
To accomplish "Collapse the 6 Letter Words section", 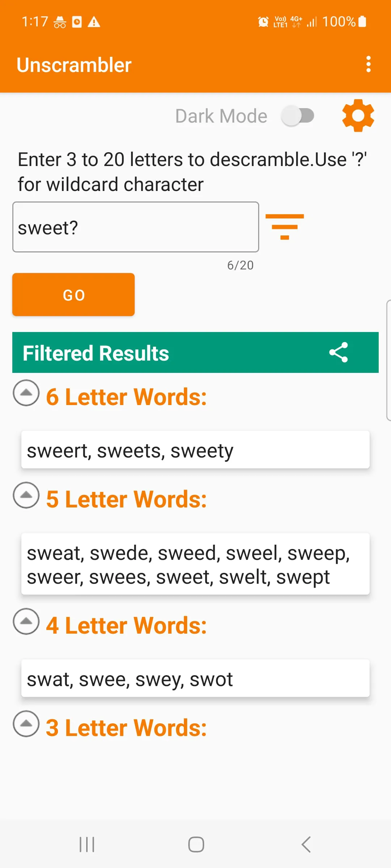I will point(26,393).
